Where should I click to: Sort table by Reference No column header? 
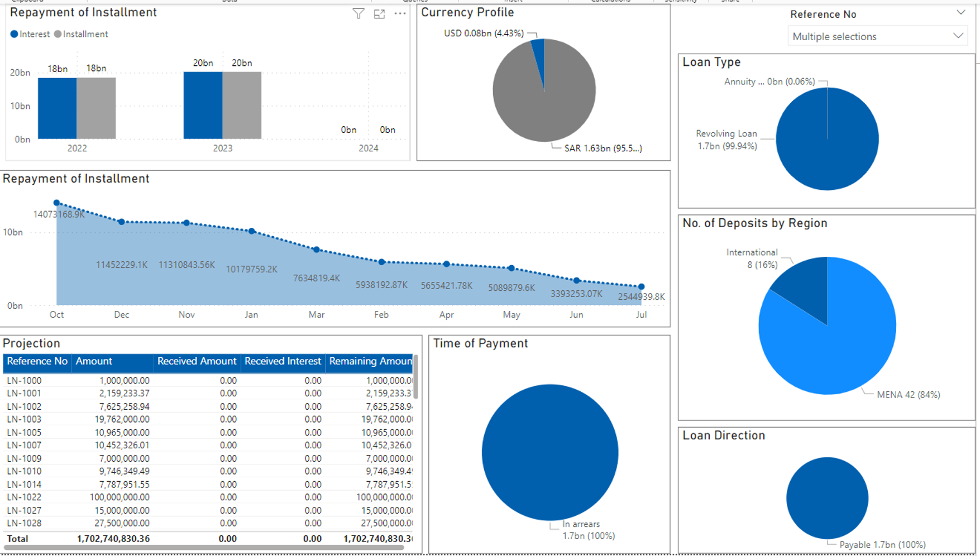pos(37,362)
